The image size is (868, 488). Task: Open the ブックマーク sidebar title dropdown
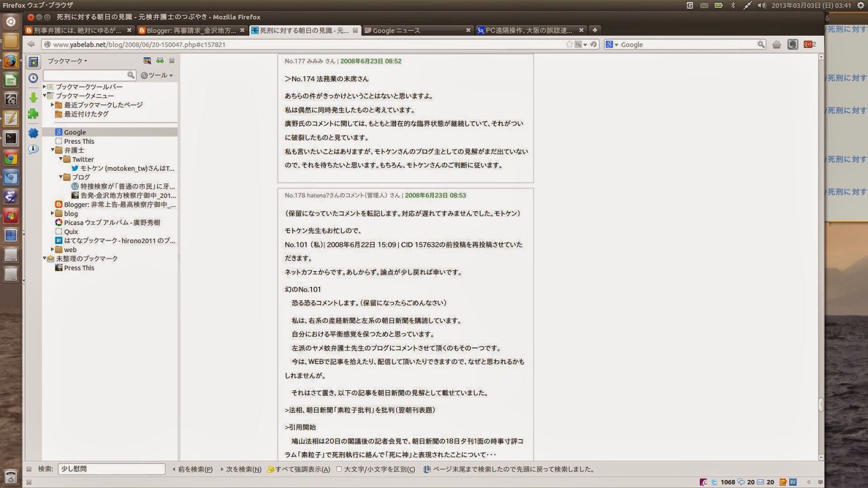(x=67, y=61)
